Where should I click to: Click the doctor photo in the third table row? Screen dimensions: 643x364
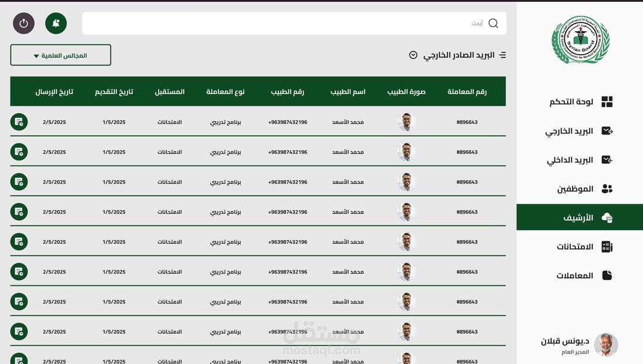coord(406,181)
